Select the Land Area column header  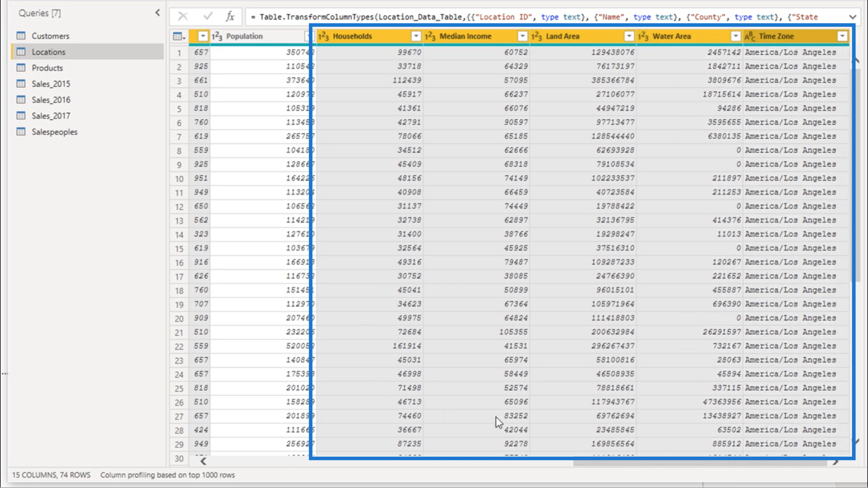pos(582,36)
